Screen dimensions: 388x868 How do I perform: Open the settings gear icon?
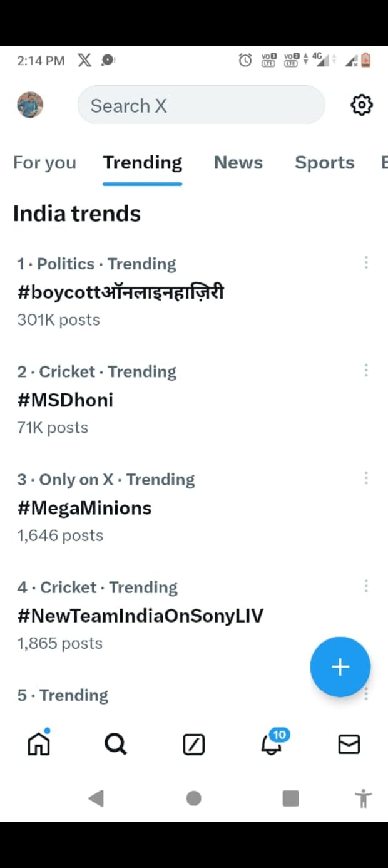pos(361,105)
